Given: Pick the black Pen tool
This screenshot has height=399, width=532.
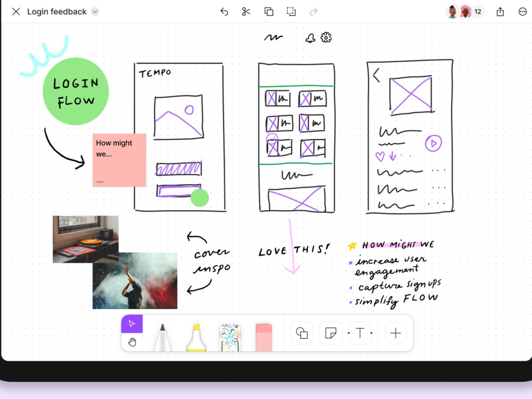Looking at the screenshot, I should coord(162,337).
